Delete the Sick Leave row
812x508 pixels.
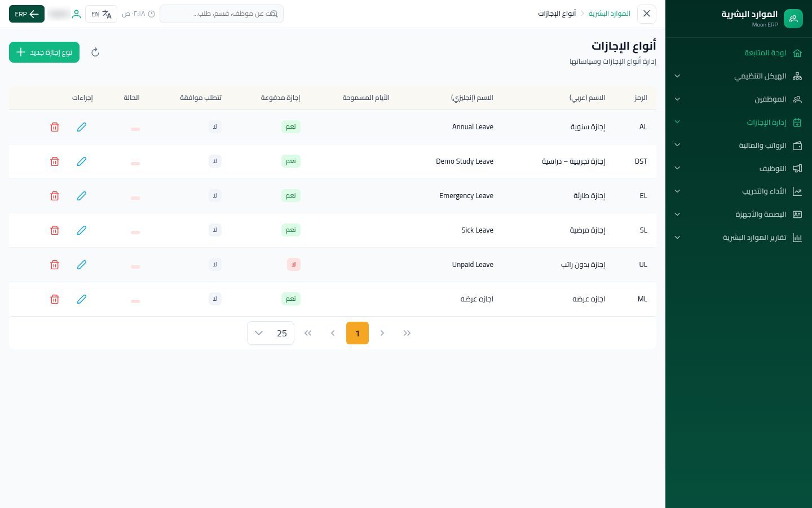point(55,230)
